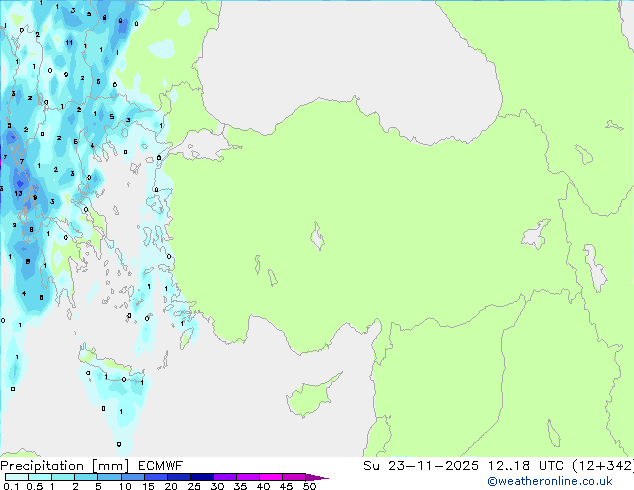Click the 30–35 mm purple legend swatch
The width and height of the screenshot is (634, 490).
tap(224, 477)
